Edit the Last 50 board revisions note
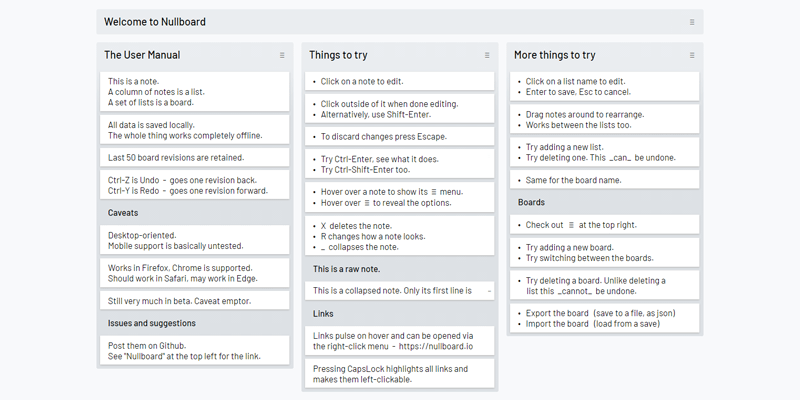This screenshot has height=400, width=800. click(195, 158)
